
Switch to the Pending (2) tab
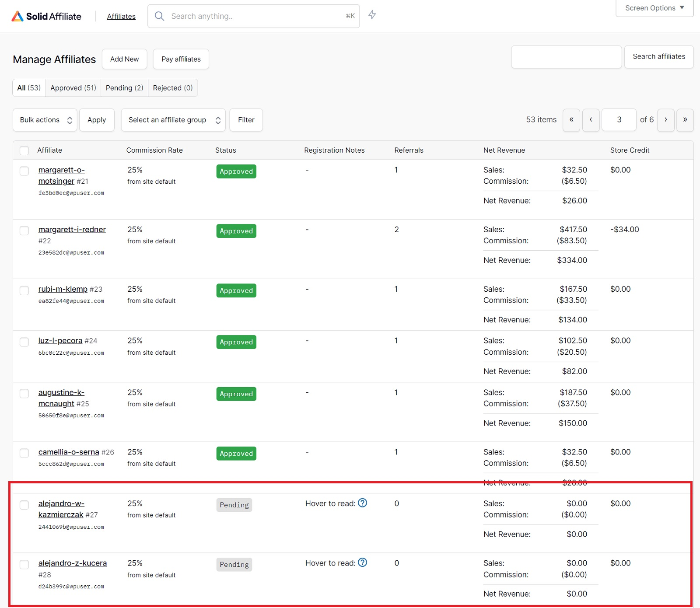[124, 88]
